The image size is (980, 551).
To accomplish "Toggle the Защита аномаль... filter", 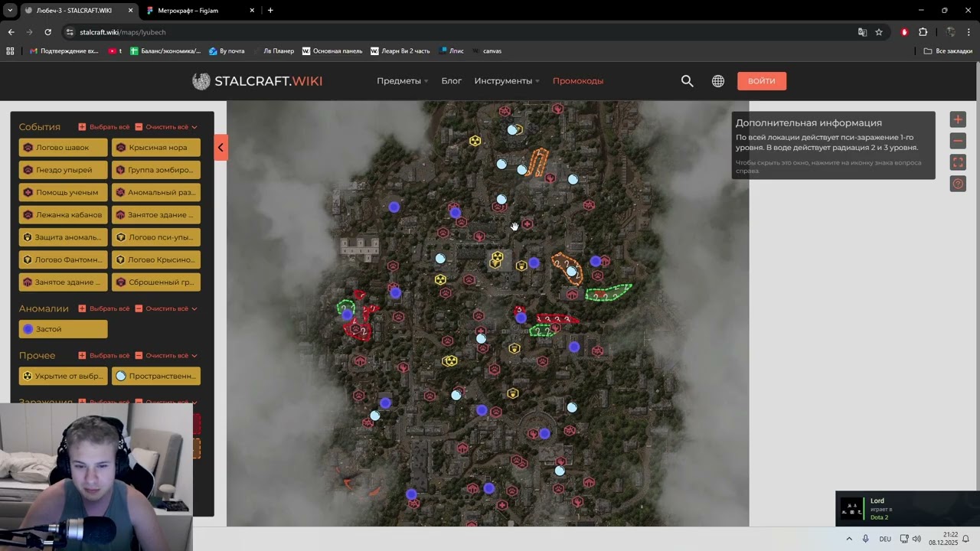I will [x=64, y=237].
